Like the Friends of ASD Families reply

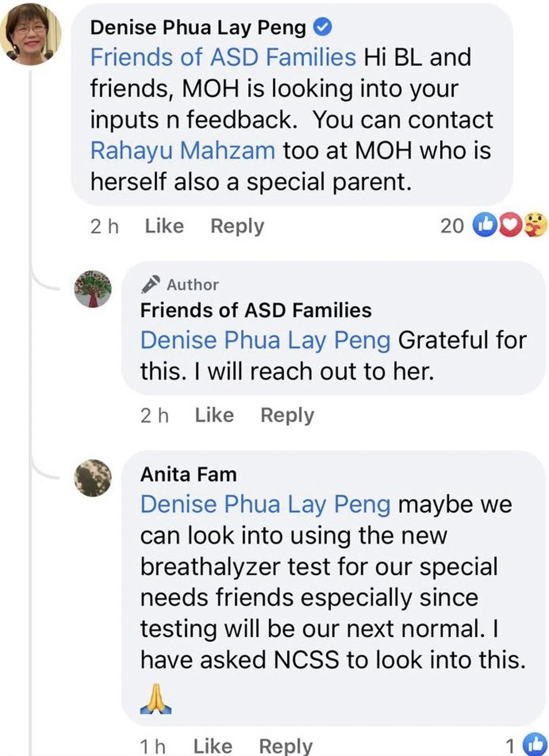214,415
